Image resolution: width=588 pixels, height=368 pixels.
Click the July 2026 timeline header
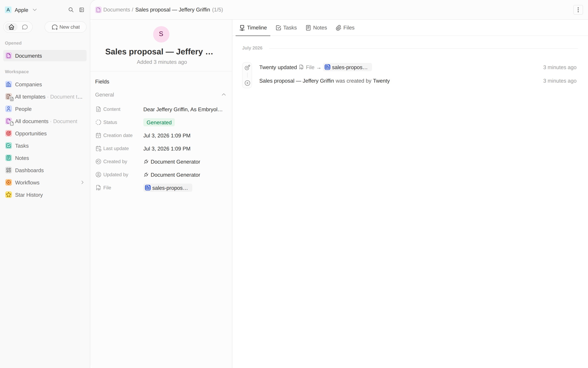[x=252, y=48]
